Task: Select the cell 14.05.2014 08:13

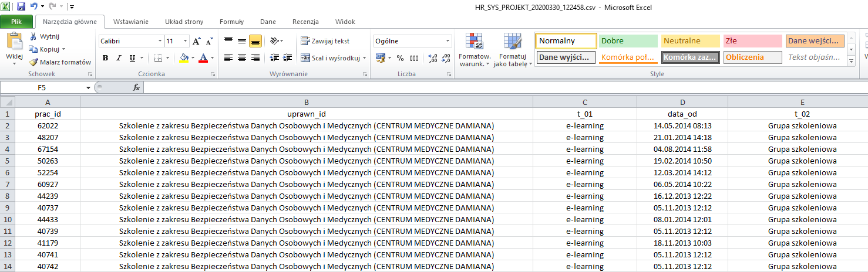Action: click(x=682, y=125)
